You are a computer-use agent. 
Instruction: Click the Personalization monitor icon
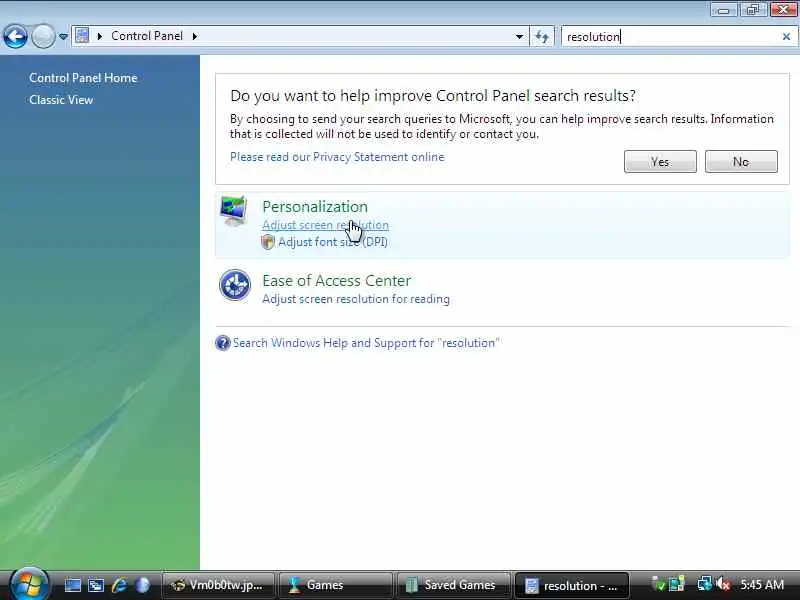click(234, 211)
